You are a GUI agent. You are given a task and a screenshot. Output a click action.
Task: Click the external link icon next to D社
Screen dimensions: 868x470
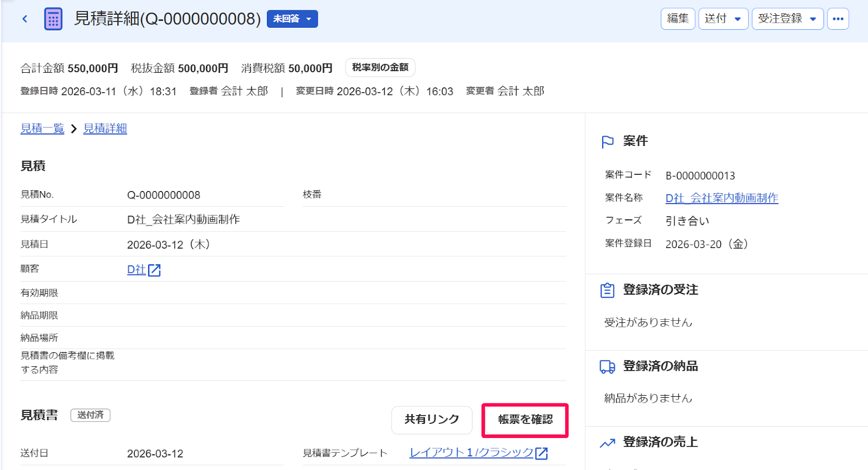point(155,270)
